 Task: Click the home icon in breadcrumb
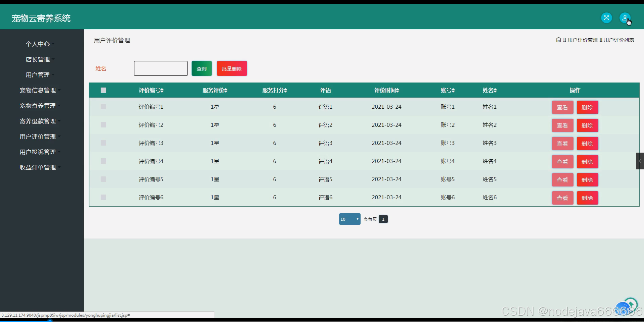coord(558,40)
